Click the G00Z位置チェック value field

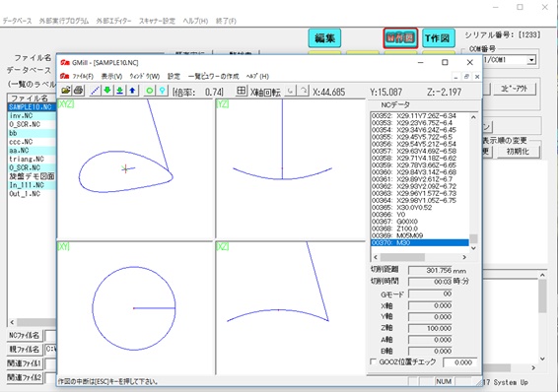(459, 362)
